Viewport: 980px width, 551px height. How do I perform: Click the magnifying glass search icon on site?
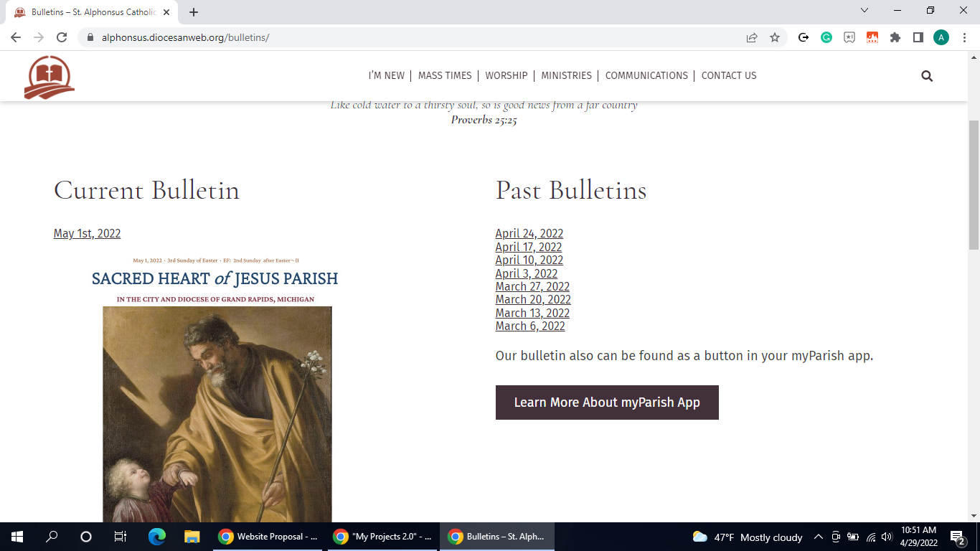pyautogui.click(x=927, y=76)
